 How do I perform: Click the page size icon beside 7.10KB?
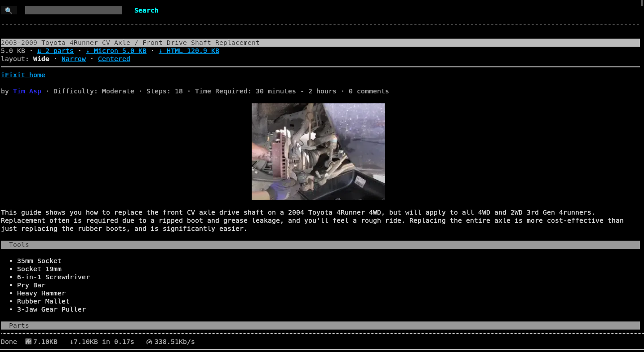(x=28, y=342)
